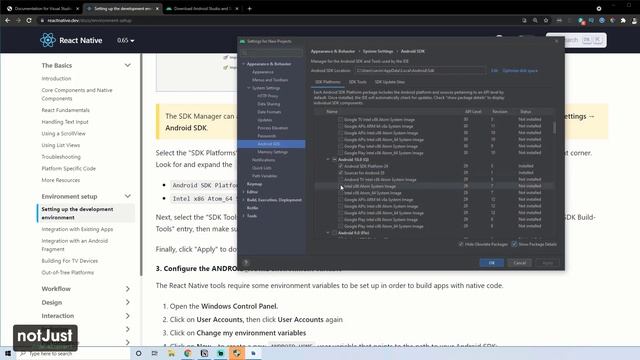Toggle the Android 9.0 (Pie) group checkbox
Viewport: 640px width, 360px height.
pos(334,233)
